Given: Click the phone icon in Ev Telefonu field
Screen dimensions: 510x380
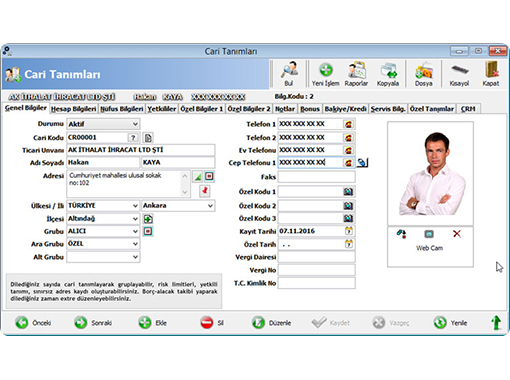Looking at the screenshot, I should (348, 150).
